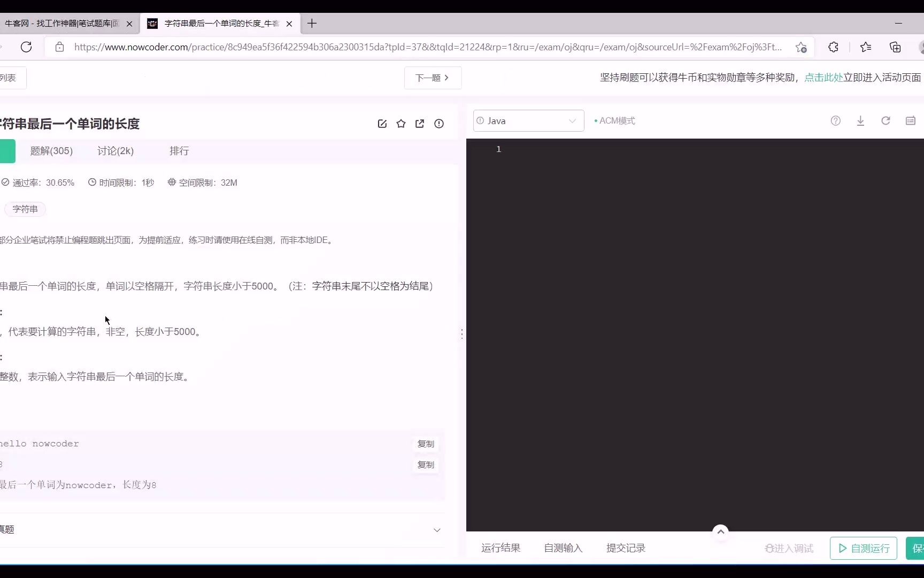Image resolution: width=924 pixels, height=578 pixels.
Task: Open the 讨论(2k) tab
Action: click(115, 151)
